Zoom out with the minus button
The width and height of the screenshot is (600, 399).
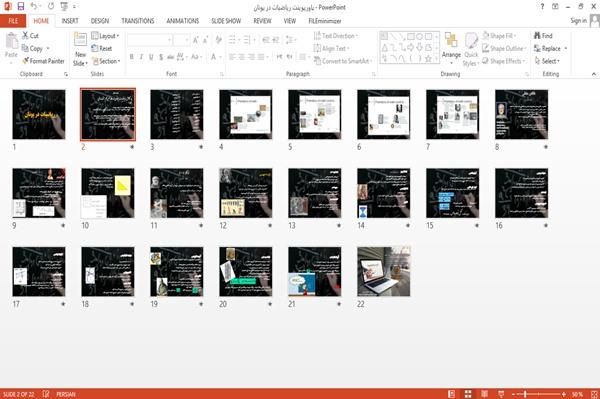pos(514,394)
